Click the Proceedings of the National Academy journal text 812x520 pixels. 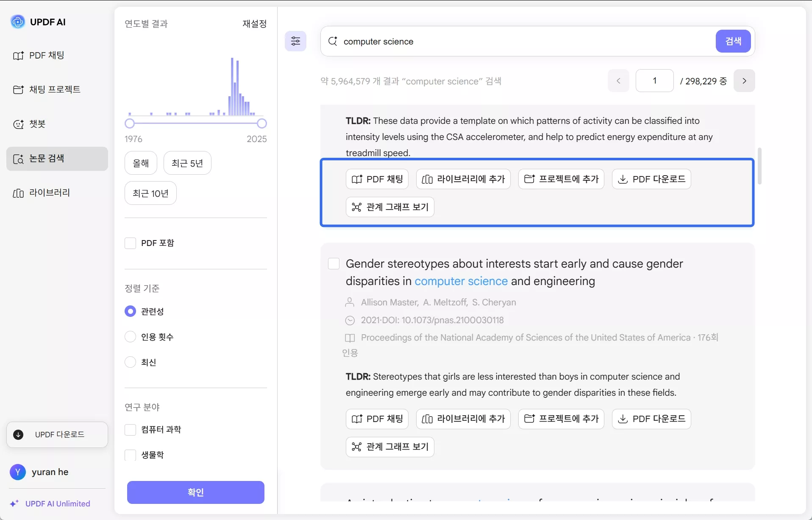click(x=526, y=338)
